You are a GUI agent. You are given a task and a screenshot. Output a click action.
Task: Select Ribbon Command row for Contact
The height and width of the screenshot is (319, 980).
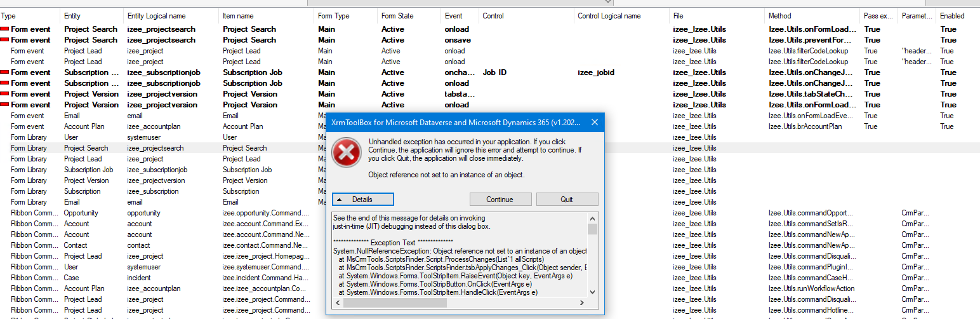pos(490,245)
